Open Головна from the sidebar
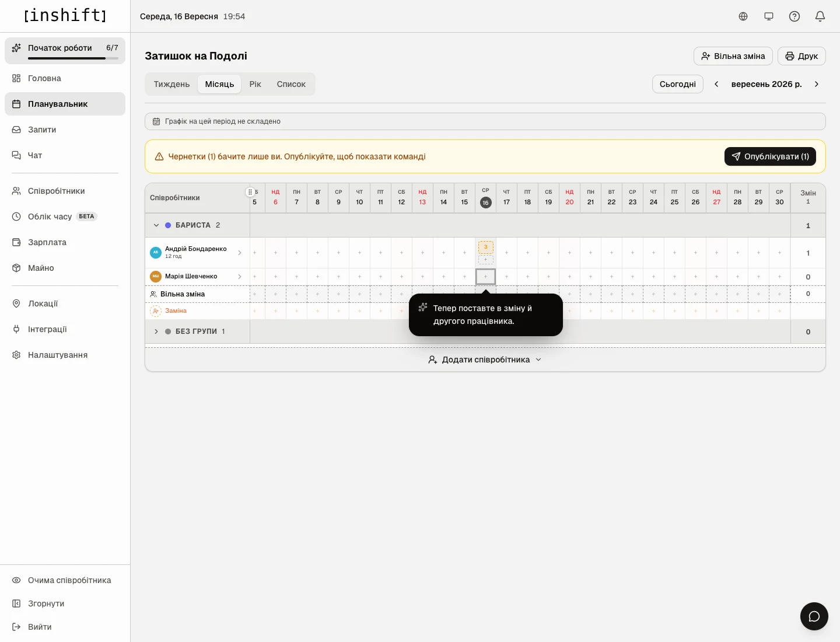Viewport: 840px width, 642px height. coord(65,78)
